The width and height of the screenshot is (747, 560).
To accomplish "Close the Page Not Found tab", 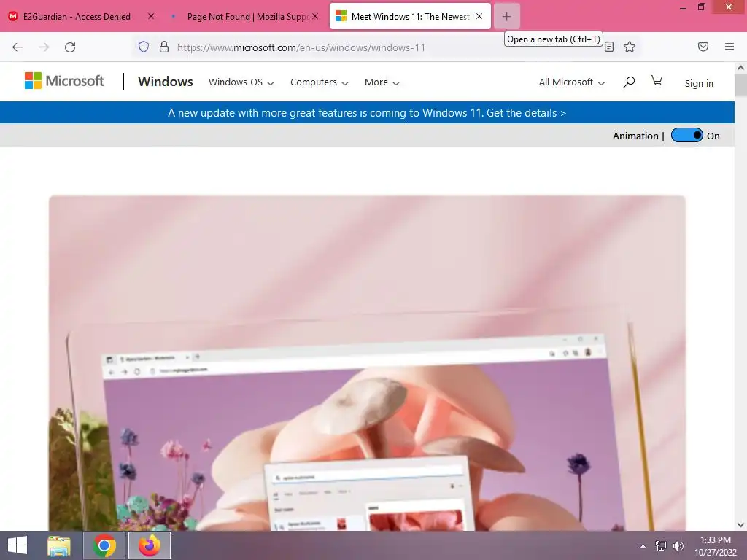I will tap(315, 16).
